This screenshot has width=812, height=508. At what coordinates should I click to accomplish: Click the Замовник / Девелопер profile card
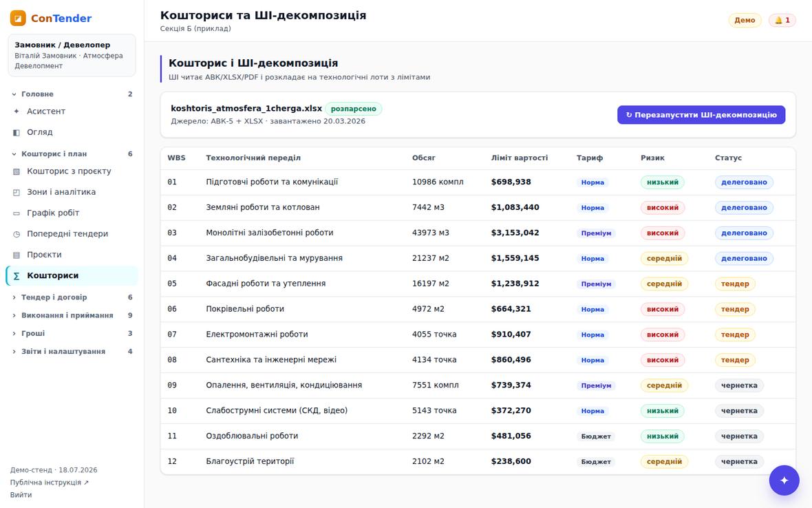(72, 55)
